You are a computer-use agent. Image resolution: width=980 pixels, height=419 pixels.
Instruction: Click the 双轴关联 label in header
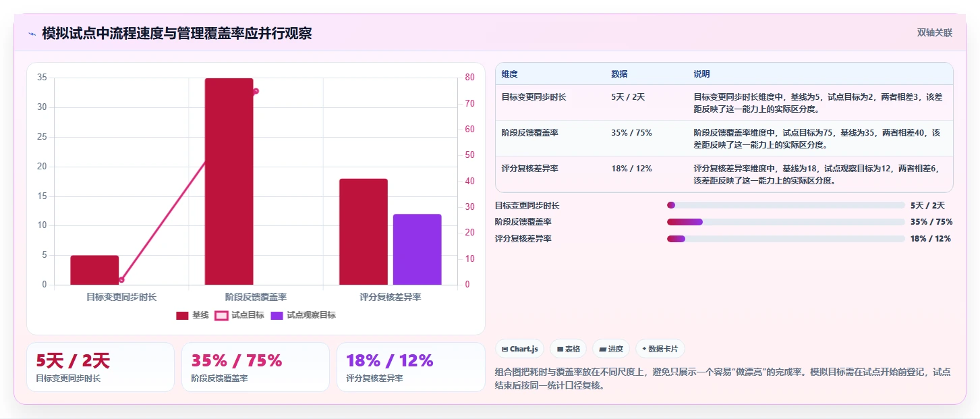(x=934, y=33)
